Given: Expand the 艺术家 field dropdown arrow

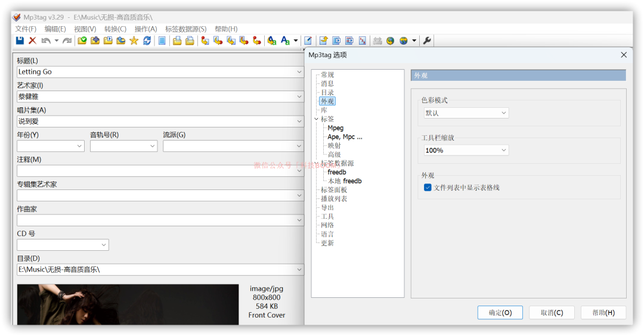Looking at the screenshot, I should pos(299,97).
